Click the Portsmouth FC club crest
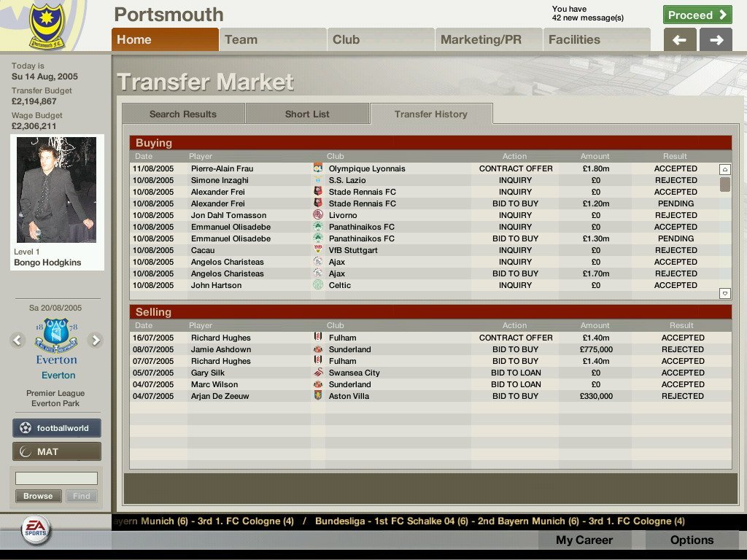 (x=46, y=26)
